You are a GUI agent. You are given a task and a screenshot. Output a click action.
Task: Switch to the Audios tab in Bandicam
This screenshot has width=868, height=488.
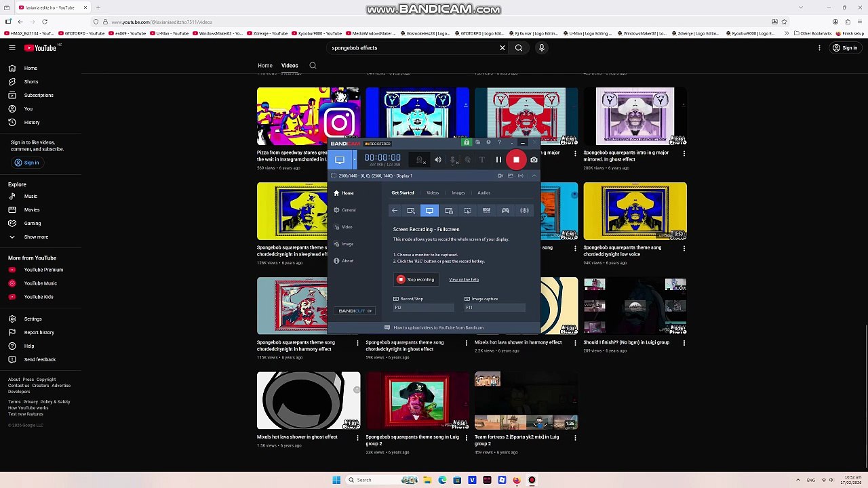click(484, 193)
